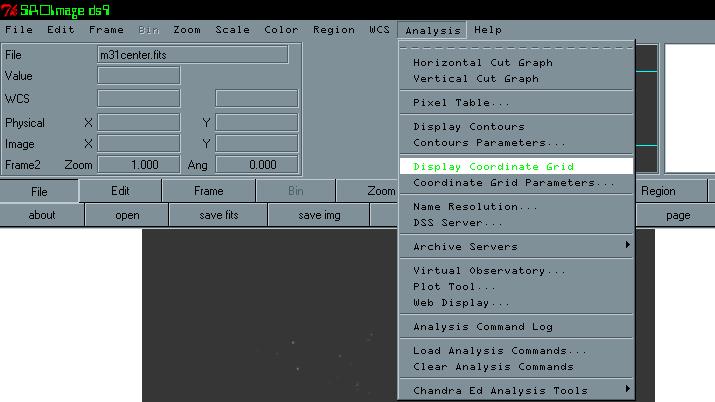Expand Chandra Ed Analysis Tools submenu

[x=517, y=391]
